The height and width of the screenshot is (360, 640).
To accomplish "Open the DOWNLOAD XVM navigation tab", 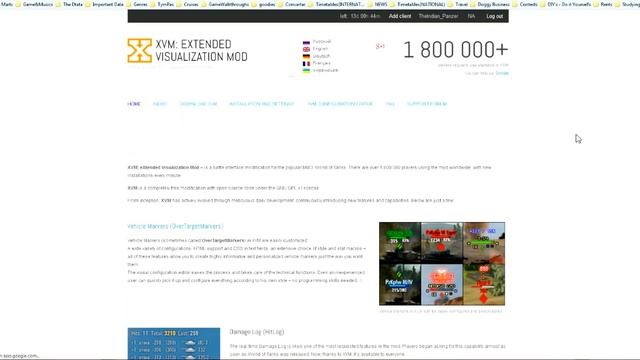I will pyautogui.click(x=198, y=104).
